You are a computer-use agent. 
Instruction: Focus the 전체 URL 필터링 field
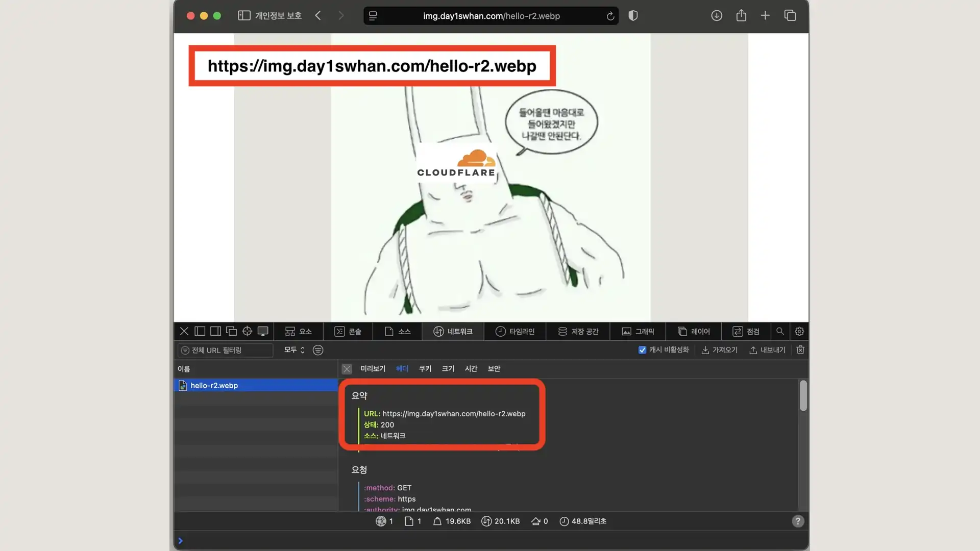point(225,350)
